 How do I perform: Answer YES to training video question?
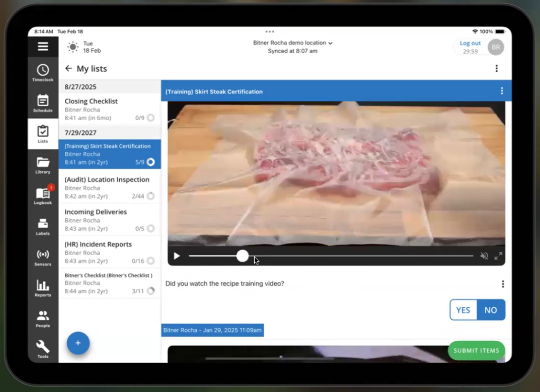click(463, 310)
